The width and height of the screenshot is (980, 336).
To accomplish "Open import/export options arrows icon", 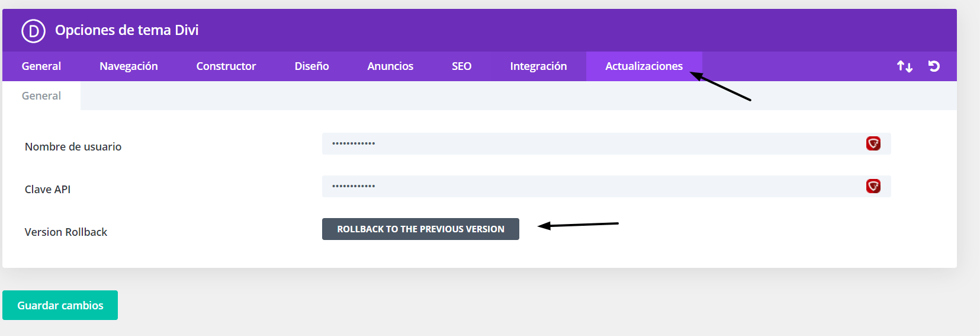I will coord(904,66).
